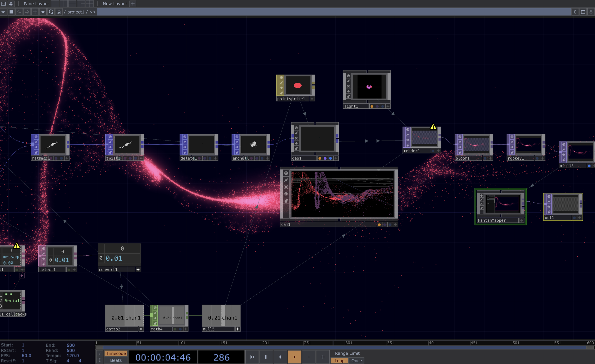Select Timecode display mode
Screen dimensions: 595x364
point(116,353)
